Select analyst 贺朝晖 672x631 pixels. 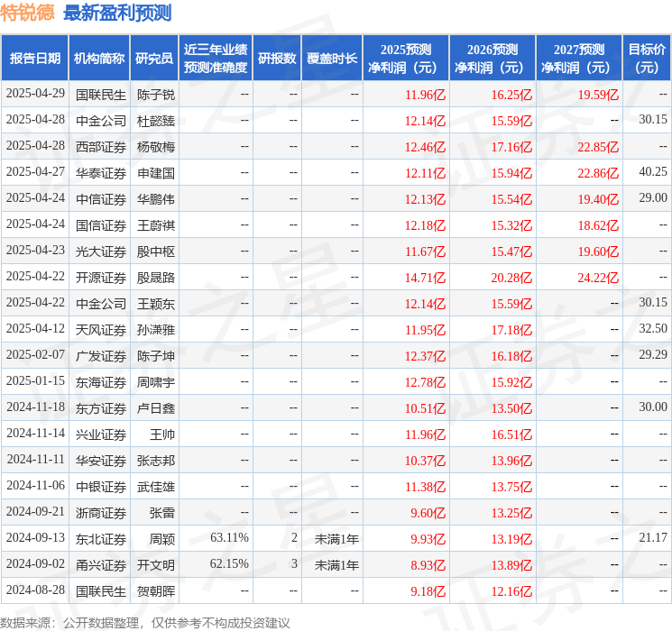[156, 591]
